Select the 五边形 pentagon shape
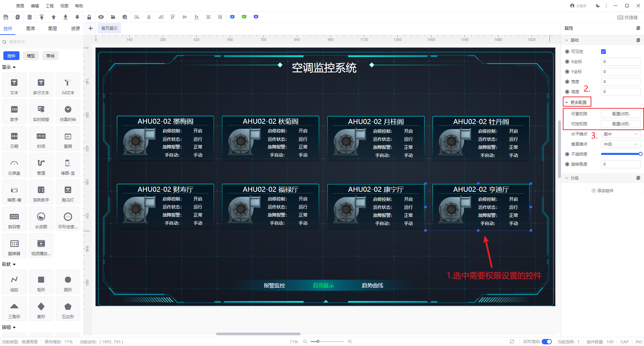The image size is (644, 346). [x=68, y=310]
